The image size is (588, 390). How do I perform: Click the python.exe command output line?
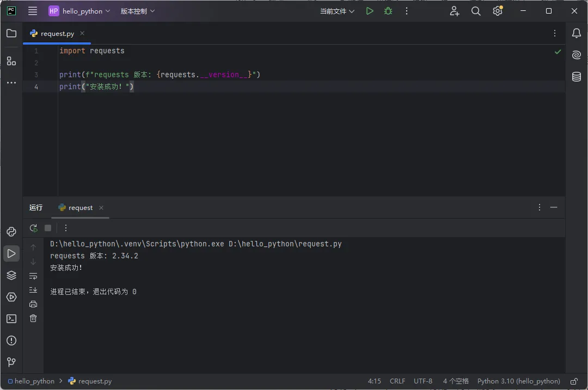(196, 244)
